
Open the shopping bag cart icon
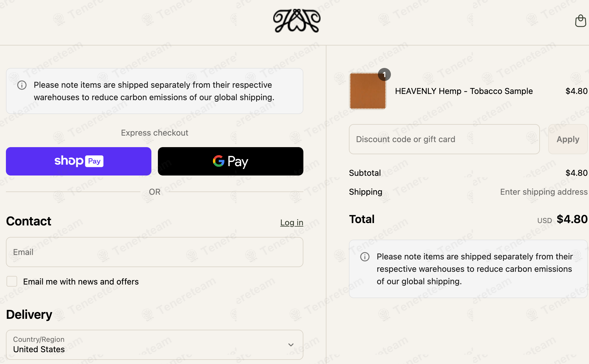click(580, 21)
